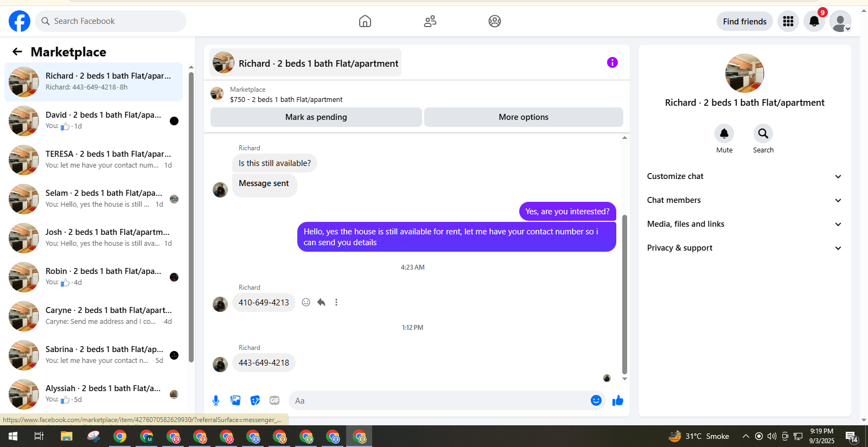Image resolution: width=868 pixels, height=447 pixels.
Task: Open the account profile picture menu
Action: coord(840,21)
